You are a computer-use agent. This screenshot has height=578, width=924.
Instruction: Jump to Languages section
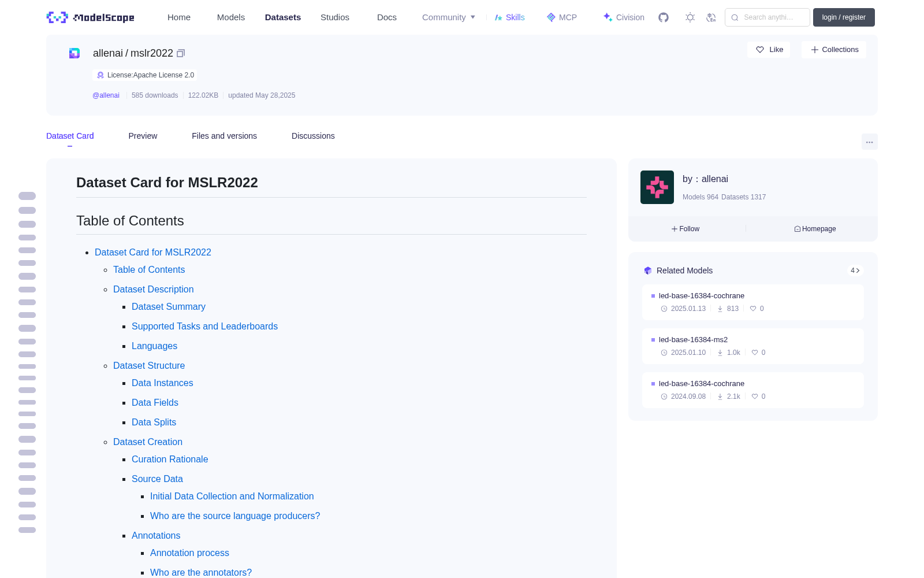pyautogui.click(x=154, y=346)
